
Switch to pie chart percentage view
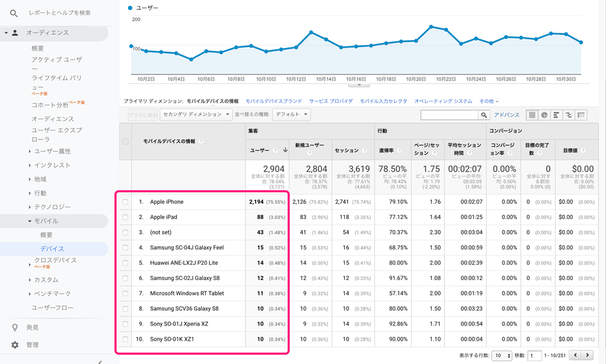coord(544,115)
